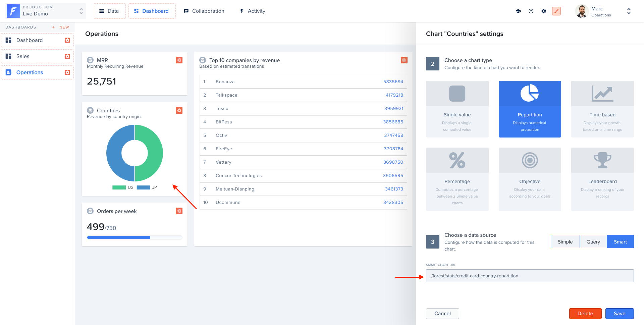Expand Marc's user menu arrows
Screen dimensions: 644x325
629,11
